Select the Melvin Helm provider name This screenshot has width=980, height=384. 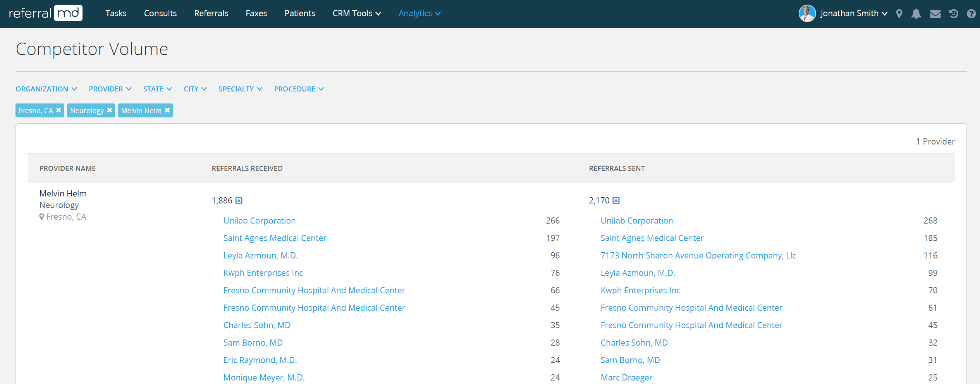click(x=63, y=193)
